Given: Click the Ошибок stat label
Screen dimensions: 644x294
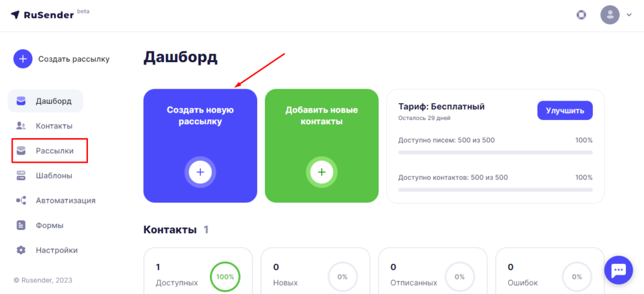Looking at the screenshot, I should click(524, 283).
